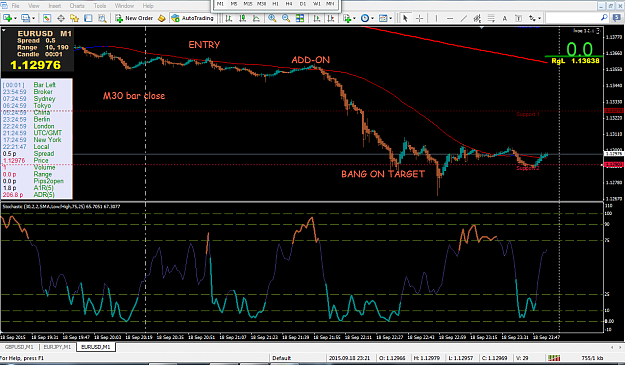Switch to H4 timeframe

click(x=289, y=4)
